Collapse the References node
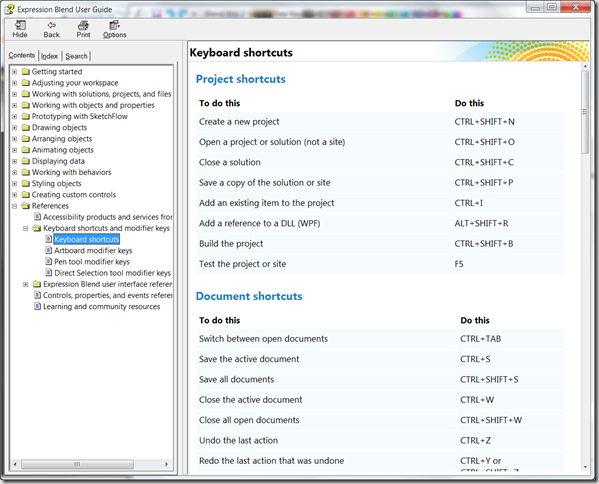The width and height of the screenshot is (599, 484). pyautogui.click(x=15, y=206)
